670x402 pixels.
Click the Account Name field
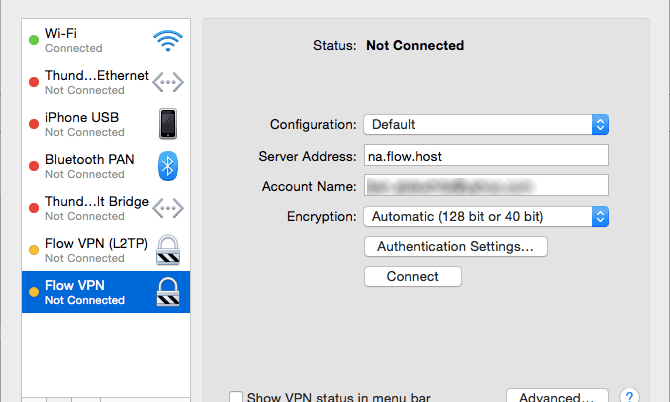pos(486,186)
